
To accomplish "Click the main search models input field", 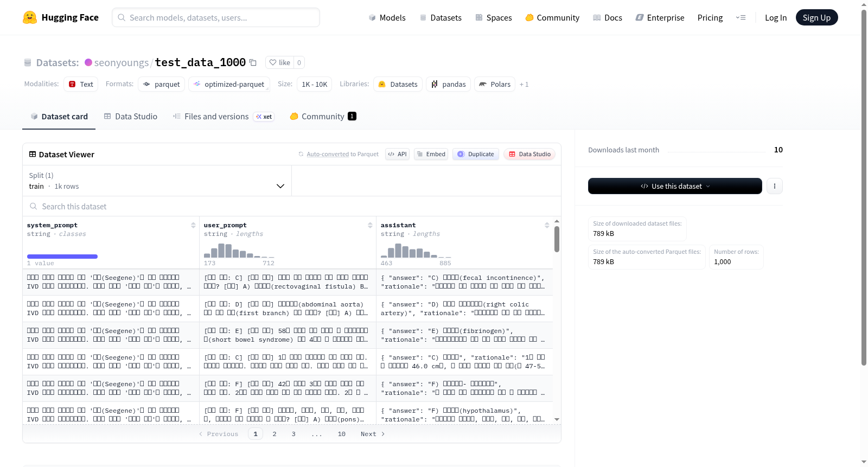I will click(216, 17).
